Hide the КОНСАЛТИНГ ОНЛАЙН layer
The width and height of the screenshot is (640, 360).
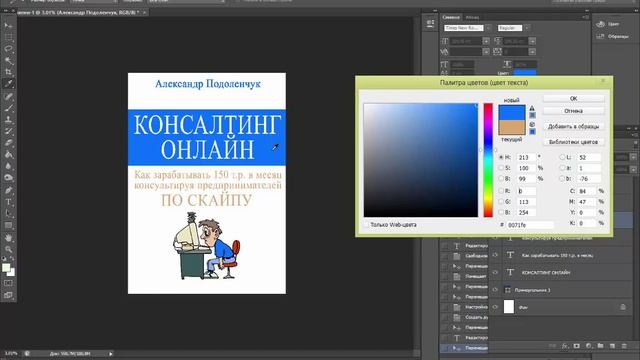(x=495, y=272)
